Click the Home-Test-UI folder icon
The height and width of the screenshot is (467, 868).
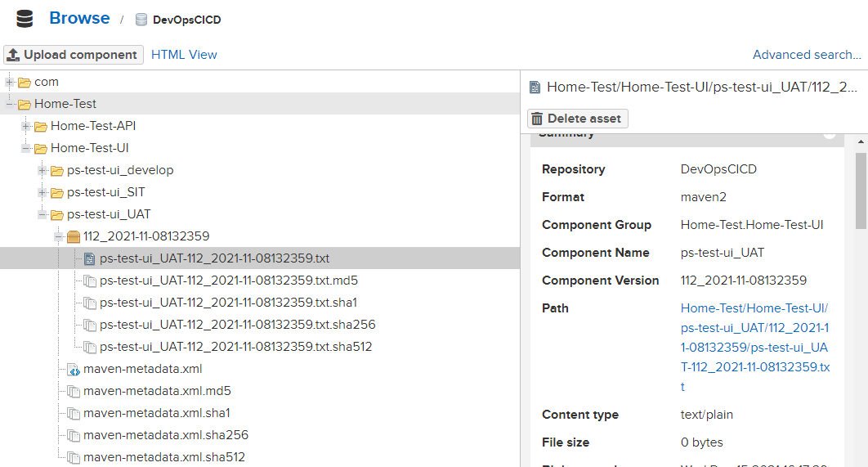40,149
